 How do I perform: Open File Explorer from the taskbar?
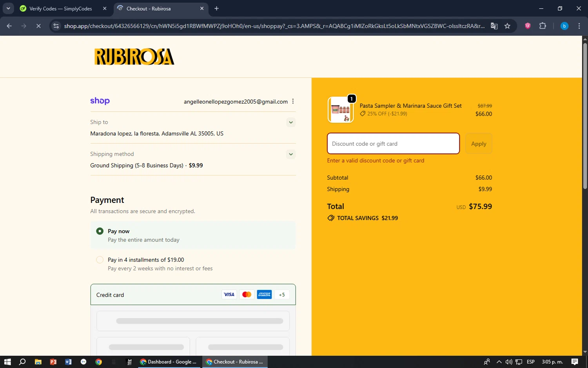pyautogui.click(x=38, y=362)
